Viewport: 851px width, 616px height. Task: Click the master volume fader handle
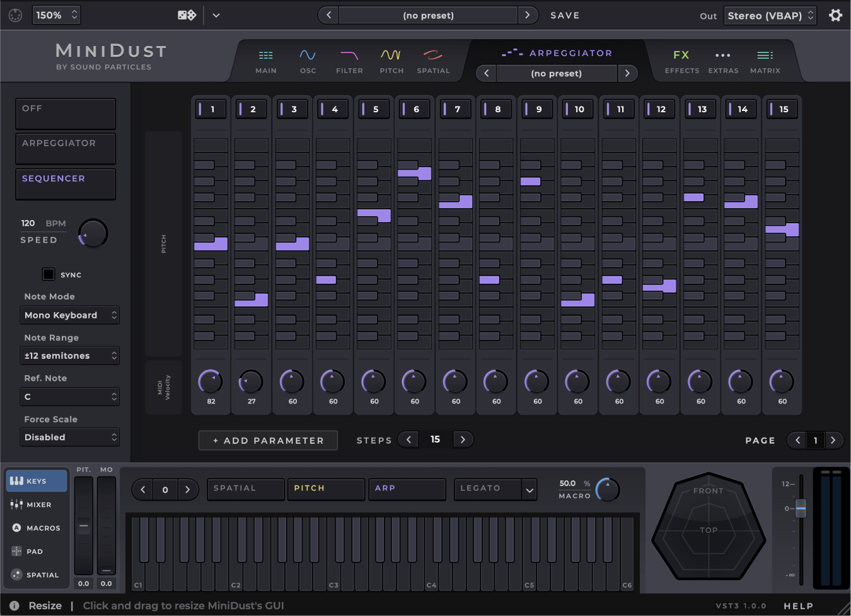point(801,508)
